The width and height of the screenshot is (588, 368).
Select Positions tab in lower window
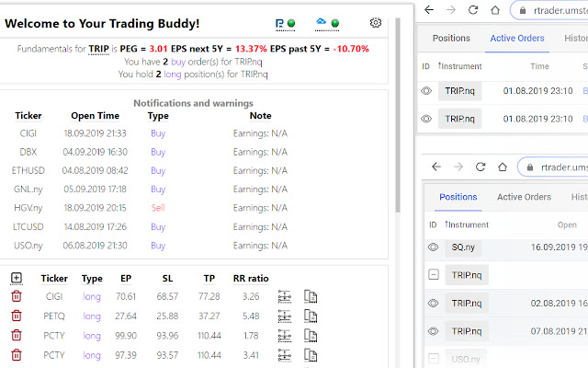(458, 197)
